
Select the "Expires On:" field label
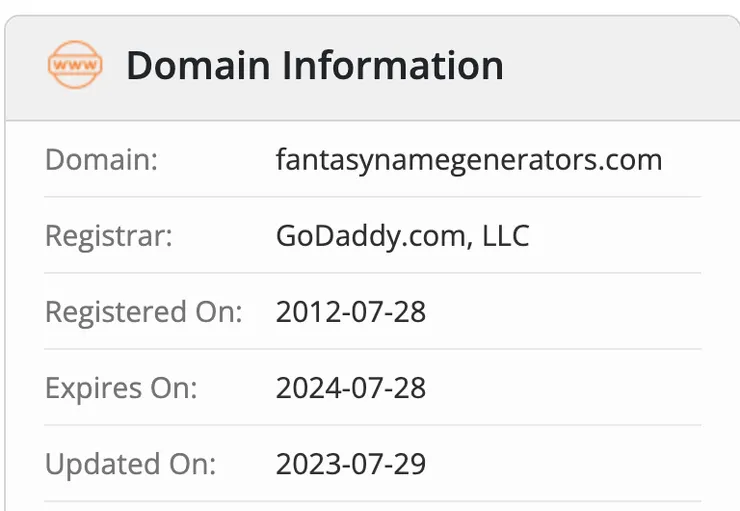[x=121, y=388]
